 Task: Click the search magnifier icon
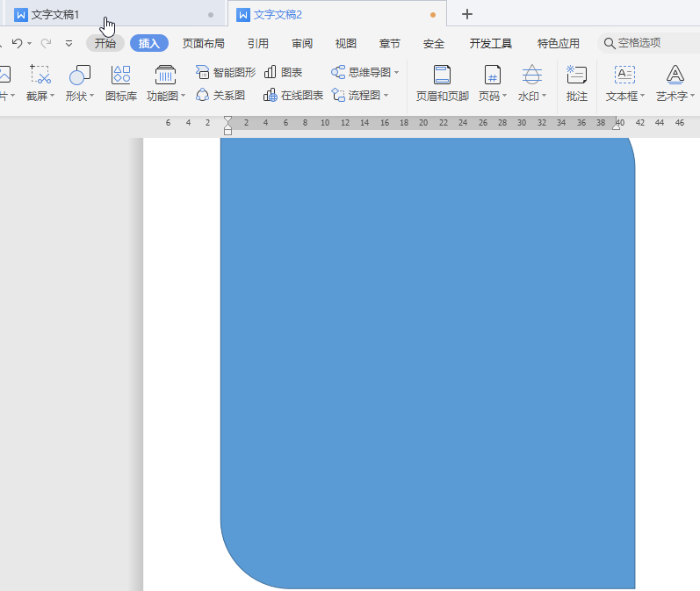coord(609,43)
